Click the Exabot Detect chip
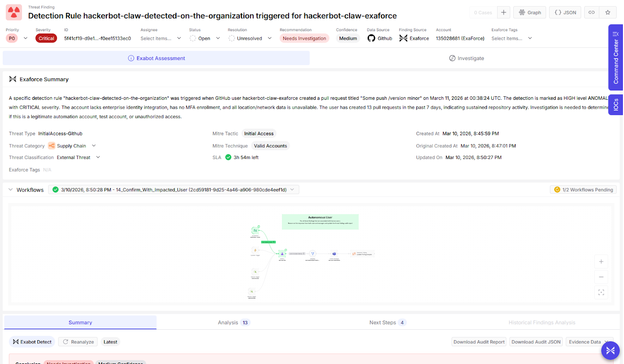 point(32,342)
